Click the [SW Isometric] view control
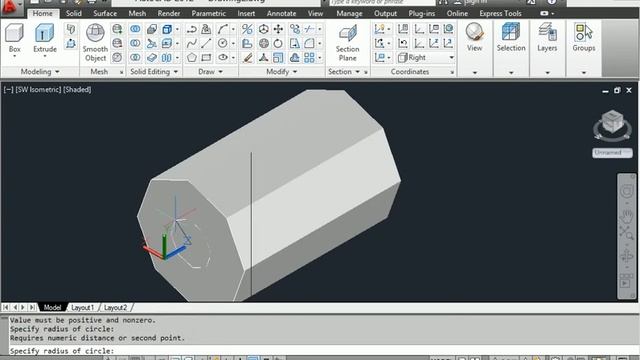640x360 pixels. [38, 89]
